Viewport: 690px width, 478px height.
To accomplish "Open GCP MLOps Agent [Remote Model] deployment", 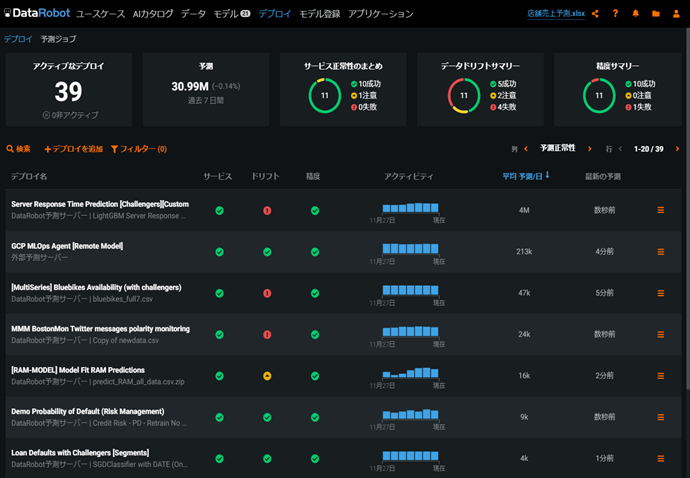I will click(x=67, y=246).
